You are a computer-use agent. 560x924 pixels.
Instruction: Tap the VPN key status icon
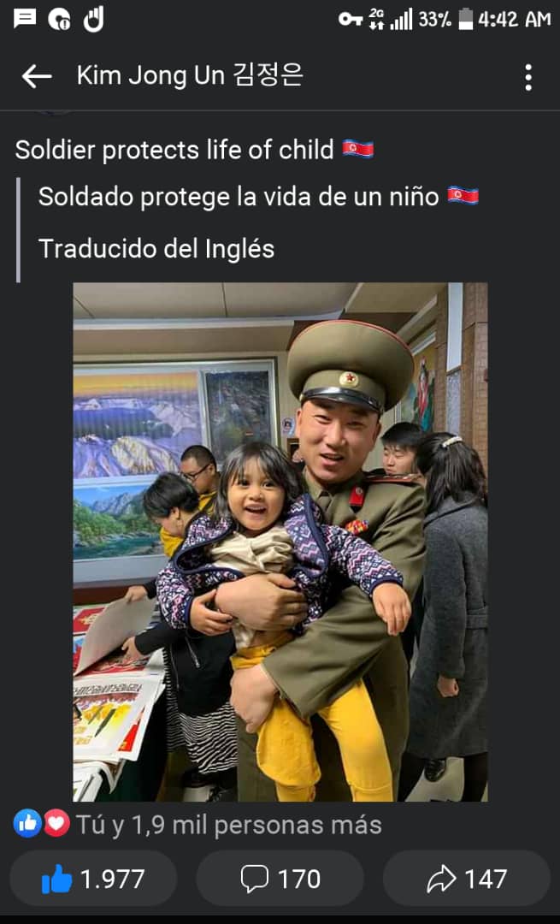(351, 20)
